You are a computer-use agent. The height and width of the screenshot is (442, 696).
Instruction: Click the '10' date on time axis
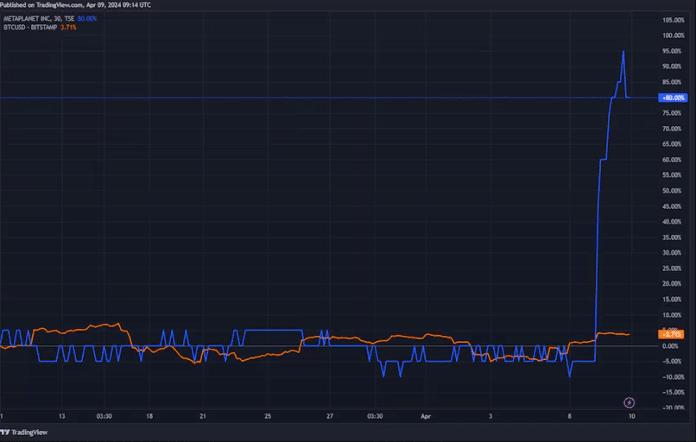629,413
